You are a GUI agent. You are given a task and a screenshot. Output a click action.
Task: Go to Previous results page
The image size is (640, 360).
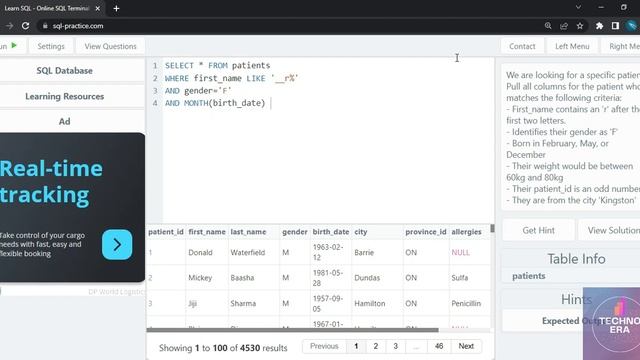(324, 346)
